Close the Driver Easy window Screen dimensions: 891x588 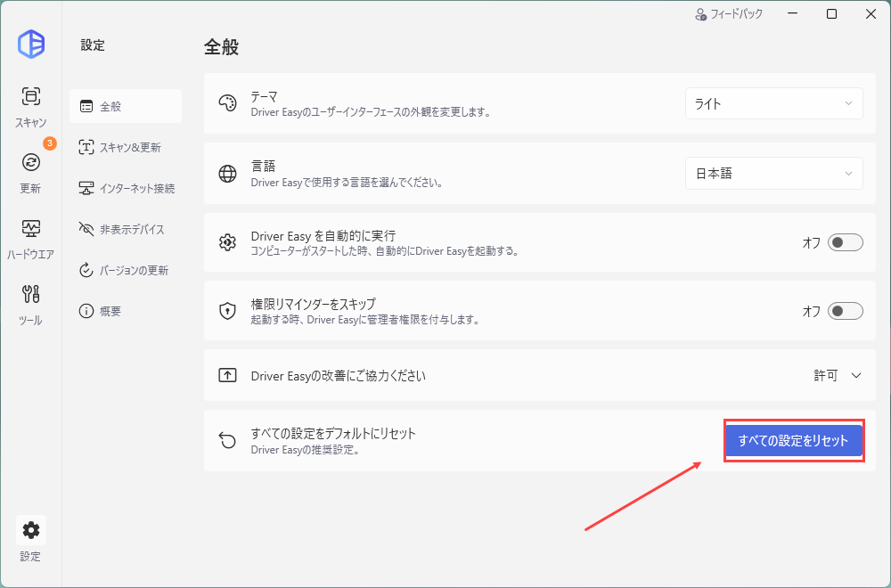click(871, 14)
